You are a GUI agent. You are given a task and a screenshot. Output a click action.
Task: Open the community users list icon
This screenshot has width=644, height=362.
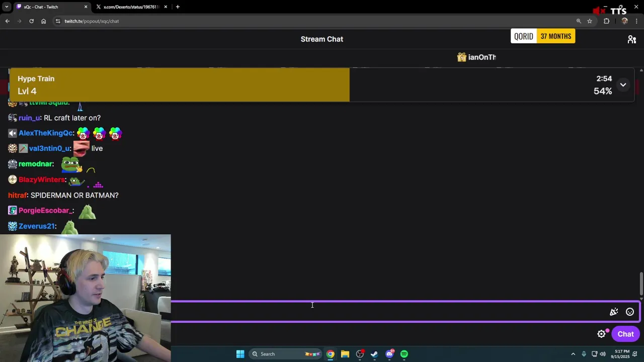(x=632, y=39)
